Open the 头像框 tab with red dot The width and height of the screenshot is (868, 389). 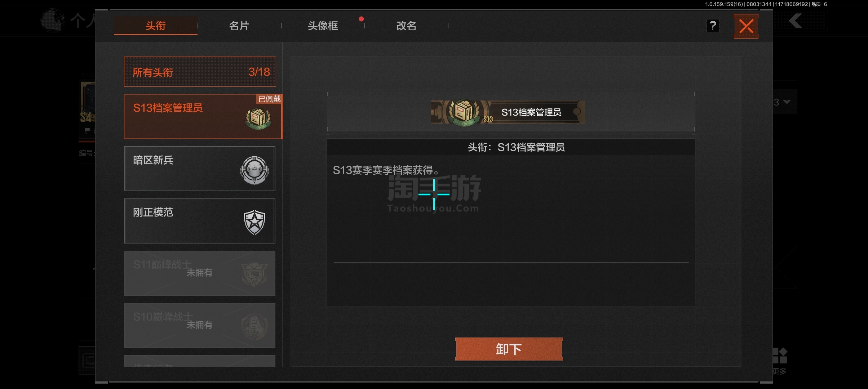click(323, 26)
